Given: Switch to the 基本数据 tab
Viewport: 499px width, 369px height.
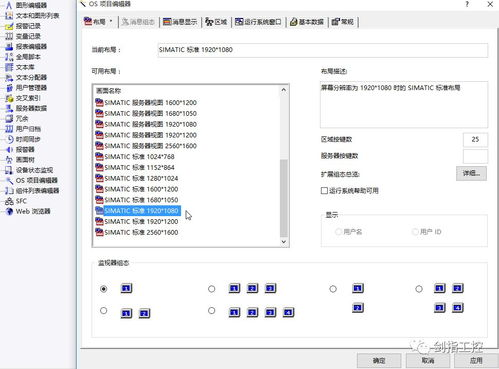Looking at the screenshot, I should tap(307, 22).
